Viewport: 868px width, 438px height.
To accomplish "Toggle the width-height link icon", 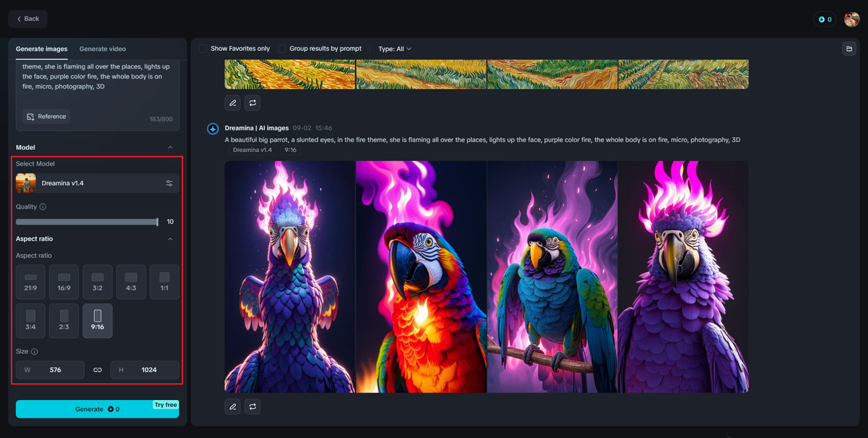I will (98, 370).
